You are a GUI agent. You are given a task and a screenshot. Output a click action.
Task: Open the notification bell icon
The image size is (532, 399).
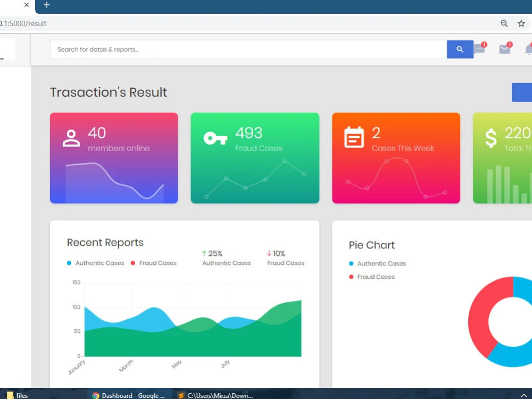pos(528,49)
